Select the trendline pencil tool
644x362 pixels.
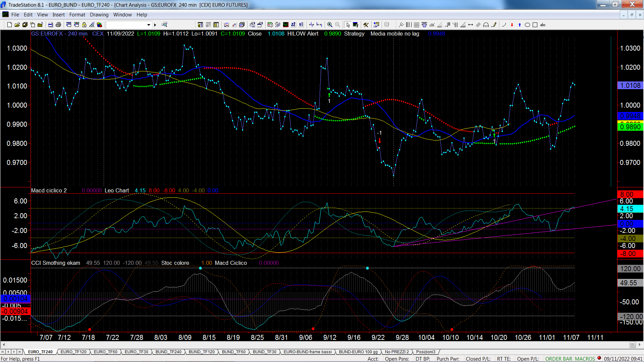tap(494, 24)
